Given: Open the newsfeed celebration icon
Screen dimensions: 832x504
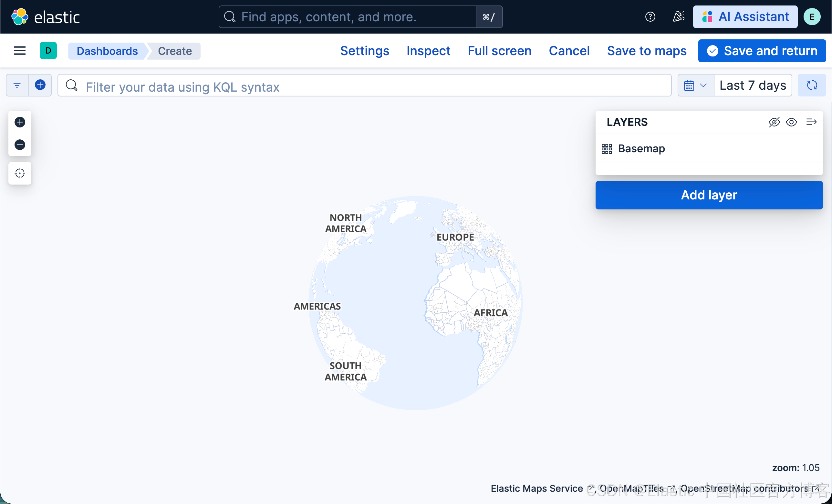Looking at the screenshot, I should click(x=678, y=17).
